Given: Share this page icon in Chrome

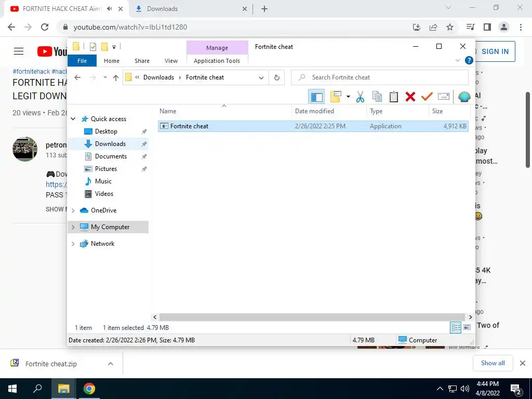Looking at the screenshot, I should [433, 27].
